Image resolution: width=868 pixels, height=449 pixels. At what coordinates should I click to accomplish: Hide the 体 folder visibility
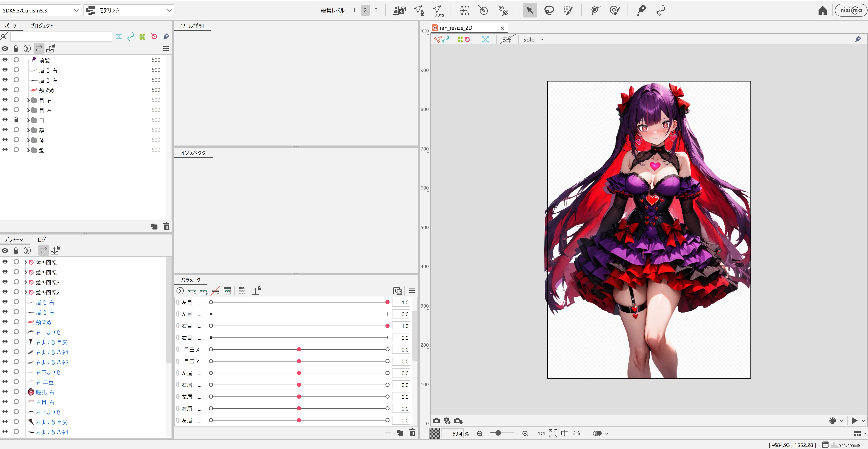tap(5, 140)
